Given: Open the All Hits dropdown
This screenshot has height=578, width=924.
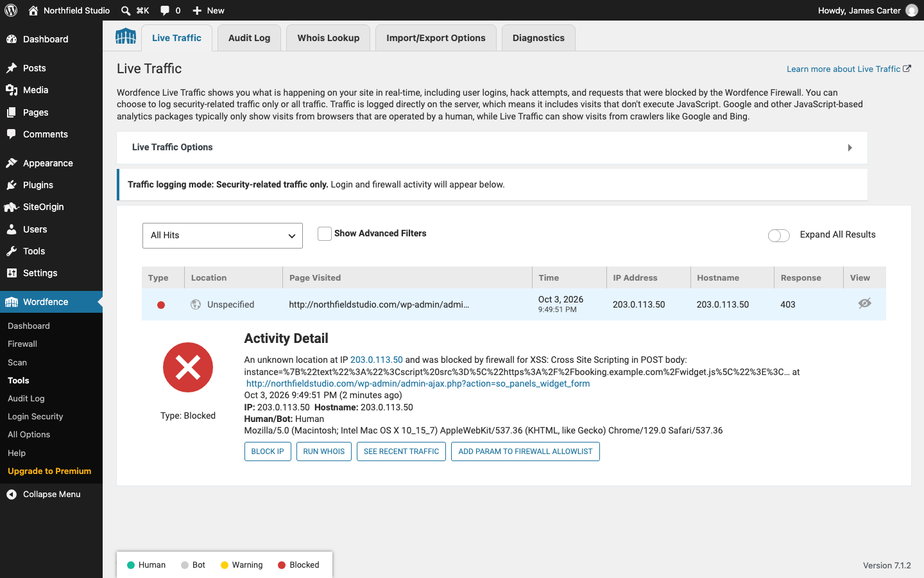Looking at the screenshot, I should [223, 236].
